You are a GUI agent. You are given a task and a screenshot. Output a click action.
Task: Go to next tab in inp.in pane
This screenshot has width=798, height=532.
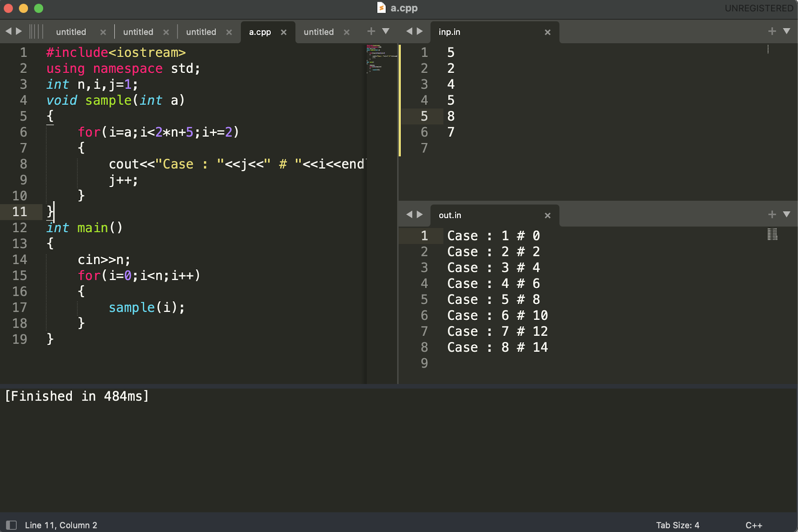tap(420, 31)
